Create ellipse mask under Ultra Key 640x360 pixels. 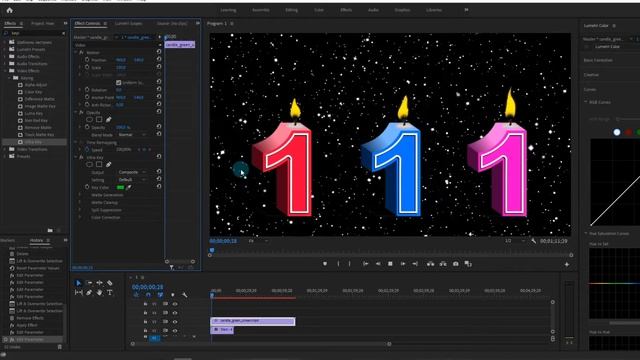pyautogui.click(x=89, y=164)
